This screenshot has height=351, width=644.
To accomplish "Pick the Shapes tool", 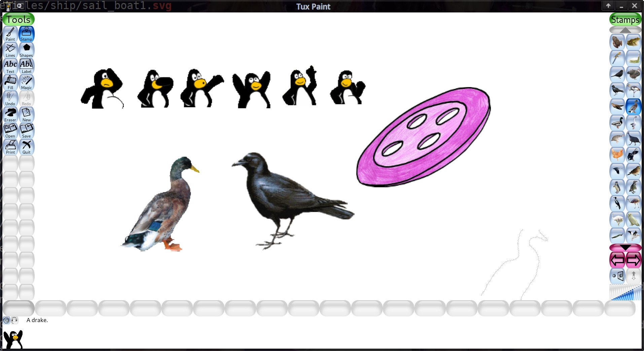I will tap(27, 50).
